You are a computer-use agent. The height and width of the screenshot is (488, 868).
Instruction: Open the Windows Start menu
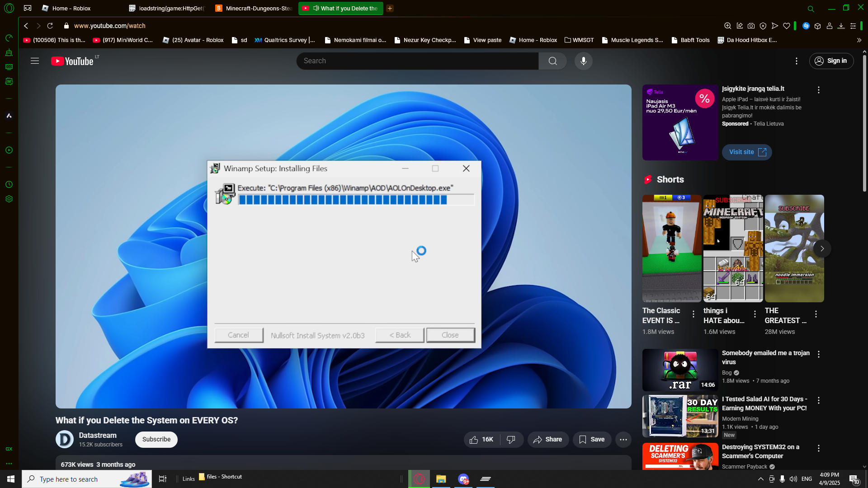click(x=11, y=479)
